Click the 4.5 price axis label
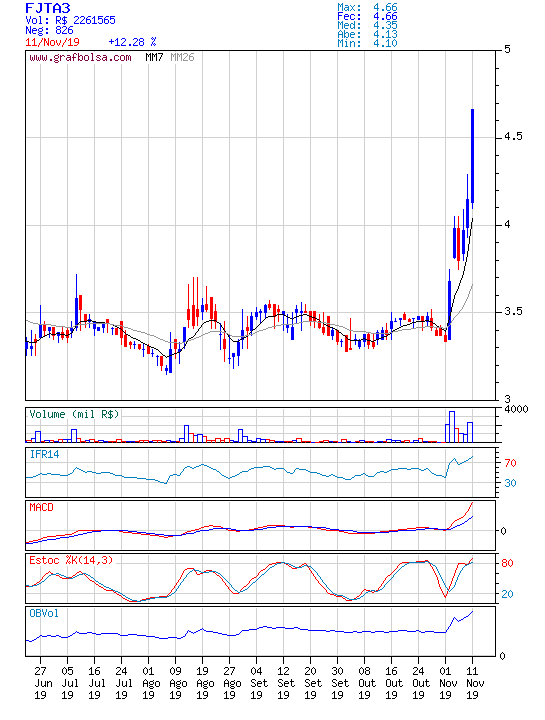545x720 pixels. (x=513, y=137)
